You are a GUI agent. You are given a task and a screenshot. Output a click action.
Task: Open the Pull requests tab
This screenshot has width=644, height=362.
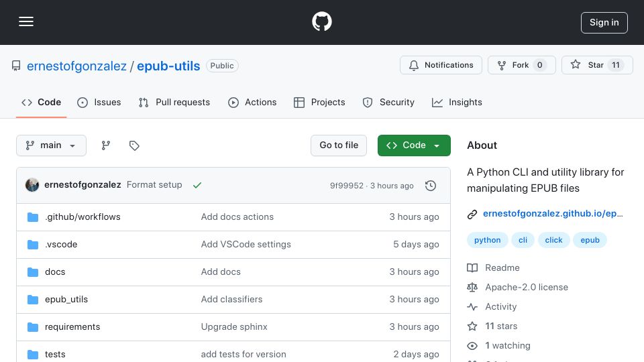[174, 102]
